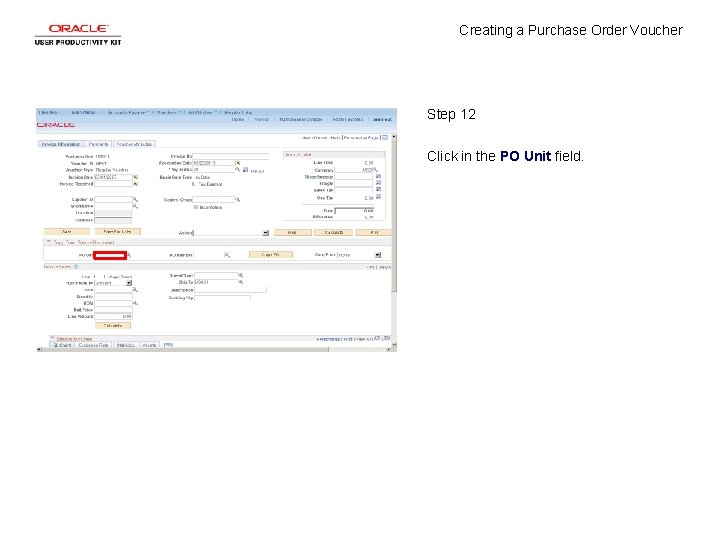Click the ShortName lookup magnifier

tap(135, 206)
